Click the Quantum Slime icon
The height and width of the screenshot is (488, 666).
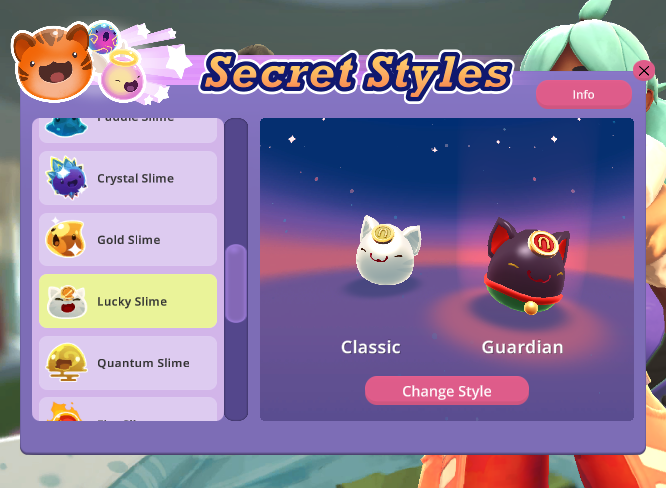point(67,362)
